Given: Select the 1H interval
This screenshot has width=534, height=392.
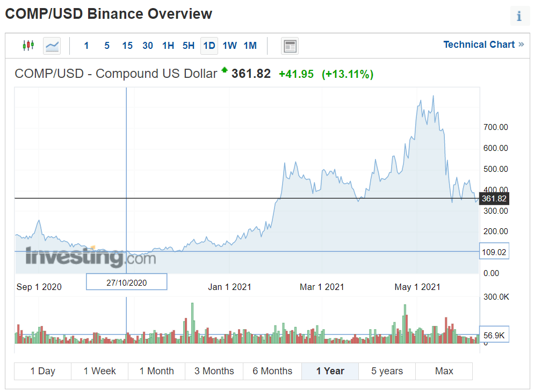Looking at the screenshot, I should click(168, 46).
